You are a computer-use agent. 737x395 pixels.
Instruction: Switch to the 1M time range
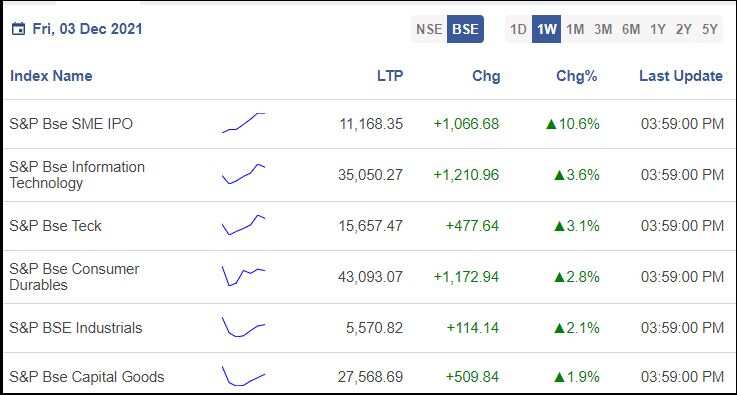[575, 29]
